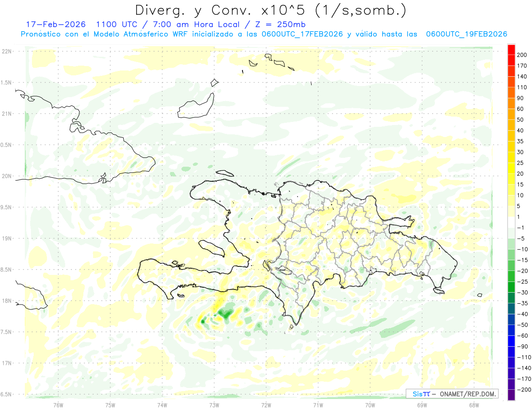Click the white colorbar swatch between 1 and -1
Image resolution: width=532 pixels, height=411 pixels.
(511, 222)
